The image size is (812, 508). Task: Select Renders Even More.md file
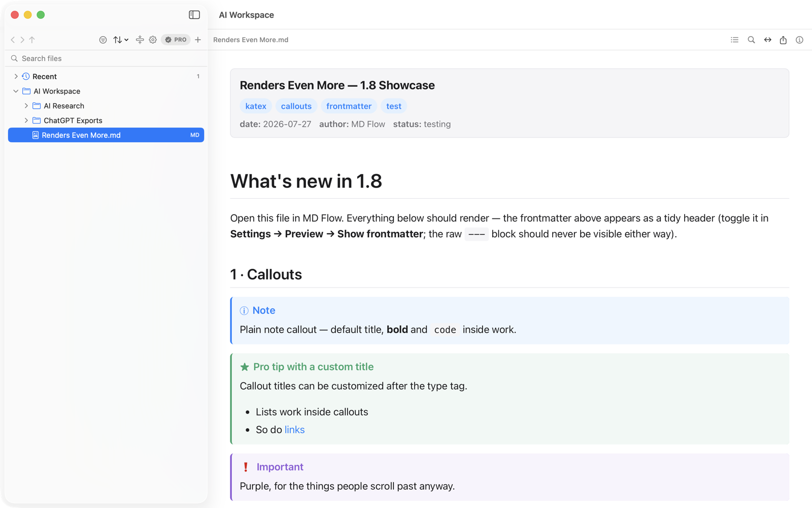pos(106,135)
